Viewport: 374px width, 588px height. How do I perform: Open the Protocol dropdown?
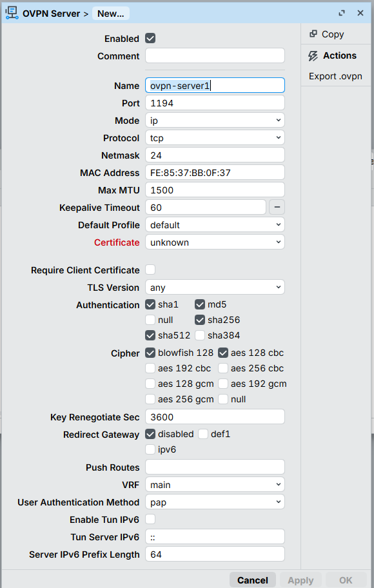point(215,137)
